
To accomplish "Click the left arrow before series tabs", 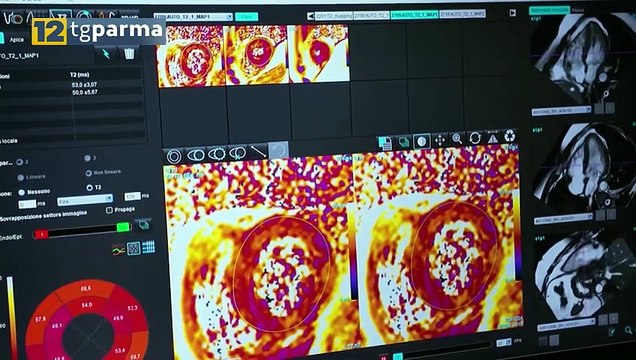I will (x=311, y=16).
